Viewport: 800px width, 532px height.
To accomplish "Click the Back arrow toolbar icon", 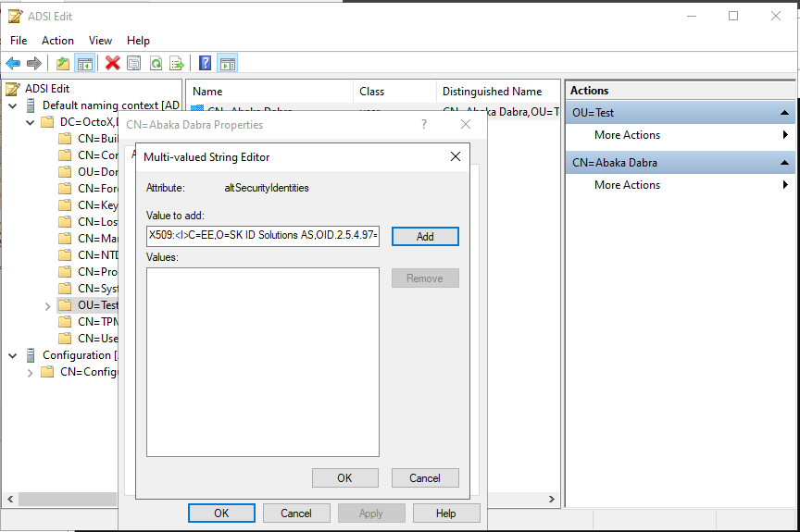I will 13,63.
